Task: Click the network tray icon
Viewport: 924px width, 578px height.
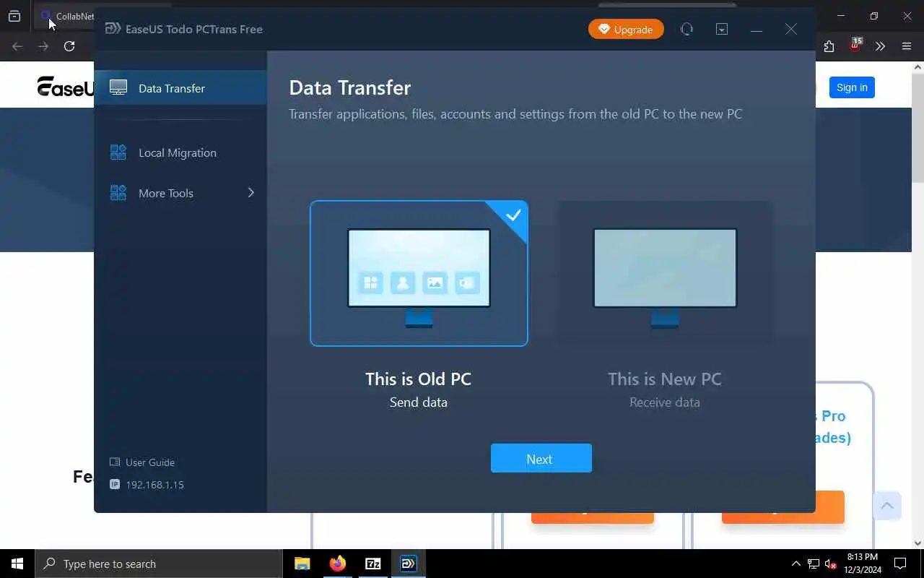Action: pyautogui.click(x=814, y=564)
